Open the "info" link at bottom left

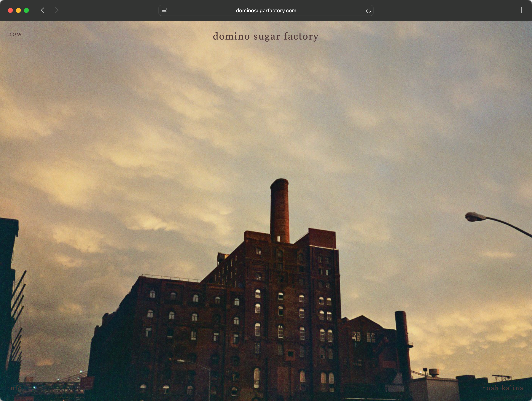[15, 388]
